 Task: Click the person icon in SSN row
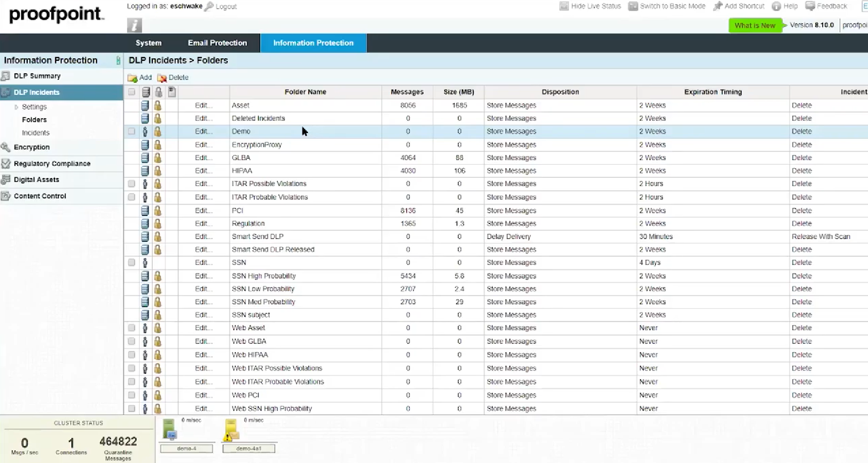[145, 263]
